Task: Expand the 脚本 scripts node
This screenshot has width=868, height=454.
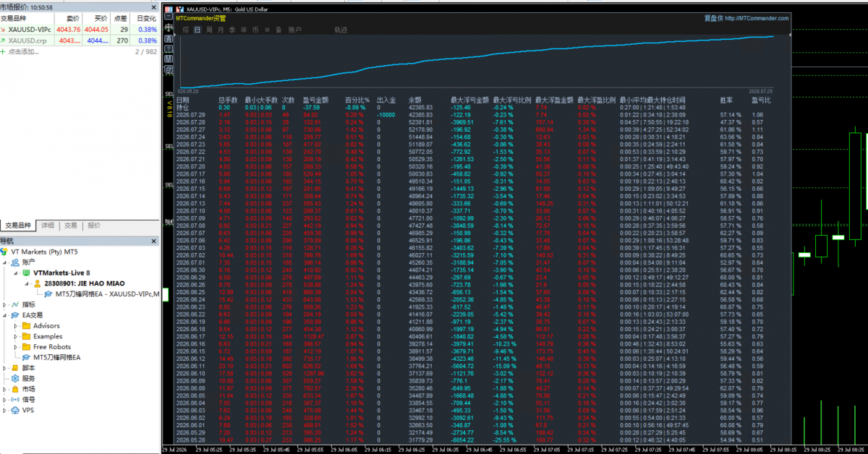Action: pyautogui.click(x=6, y=368)
